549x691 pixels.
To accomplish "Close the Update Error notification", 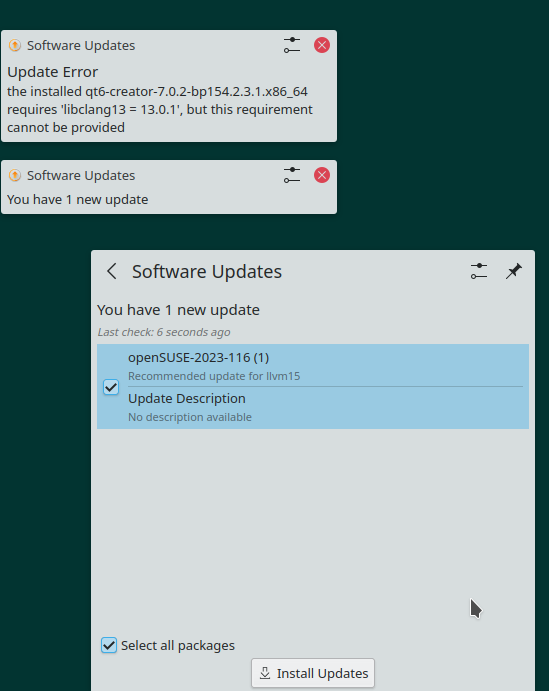I will pyautogui.click(x=322, y=45).
